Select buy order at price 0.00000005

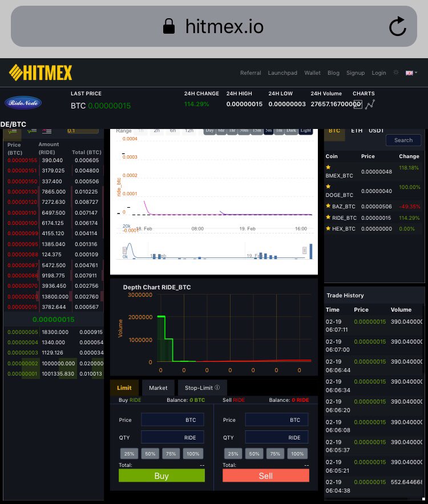(53, 332)
